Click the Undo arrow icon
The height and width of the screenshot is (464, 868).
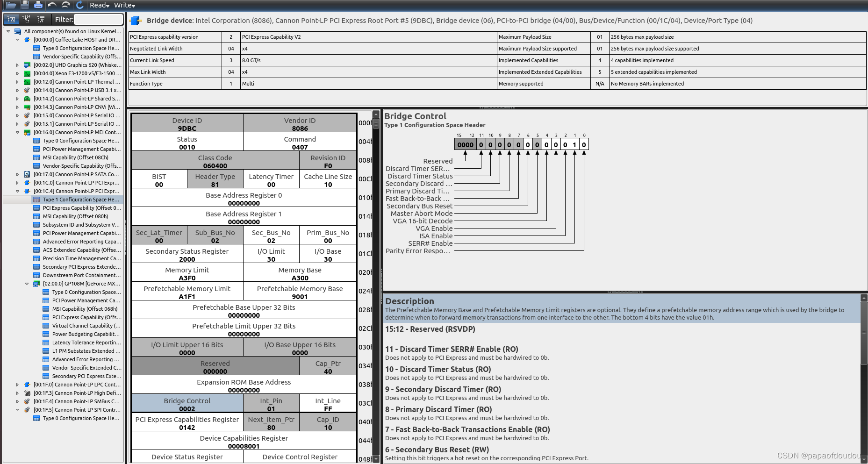pyautogui.click(x=52, y=5)
